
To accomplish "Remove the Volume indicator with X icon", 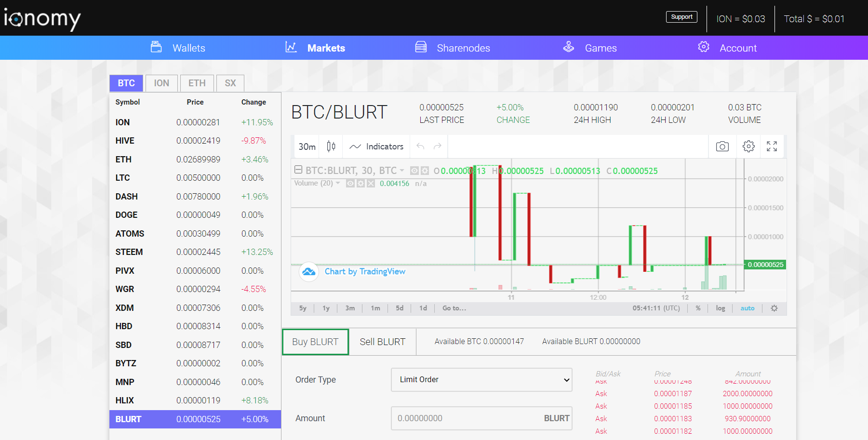I will [371, 184].
